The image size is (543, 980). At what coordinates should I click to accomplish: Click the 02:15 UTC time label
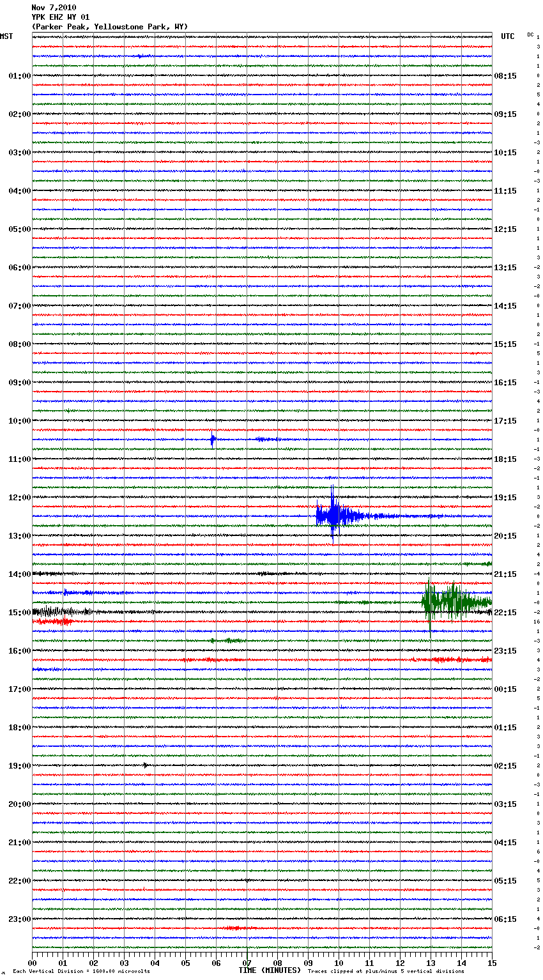[x=505, y=766]
